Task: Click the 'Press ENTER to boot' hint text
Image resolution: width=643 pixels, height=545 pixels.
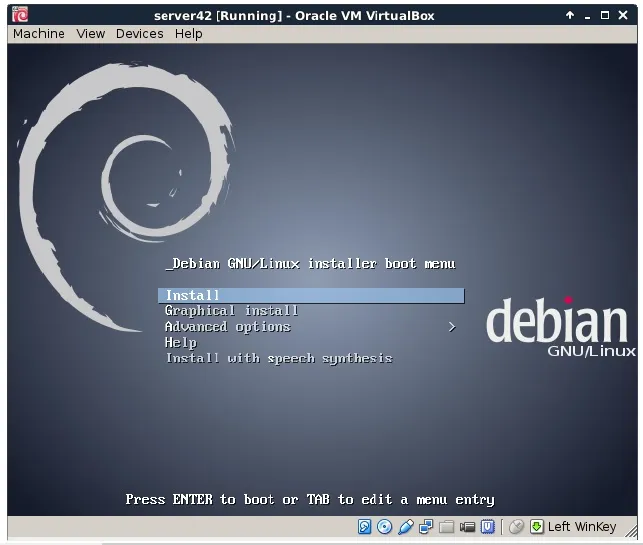Action: click(310, 499)
